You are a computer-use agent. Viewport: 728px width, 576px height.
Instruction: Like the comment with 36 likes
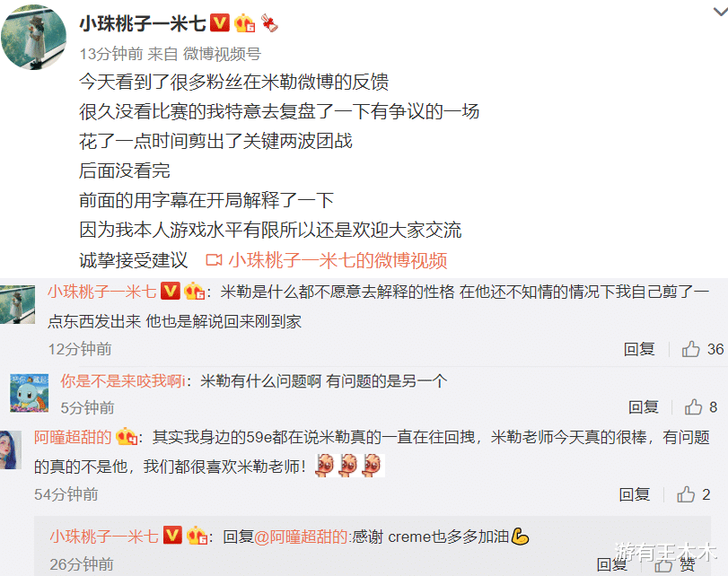(x=703, y=349)
